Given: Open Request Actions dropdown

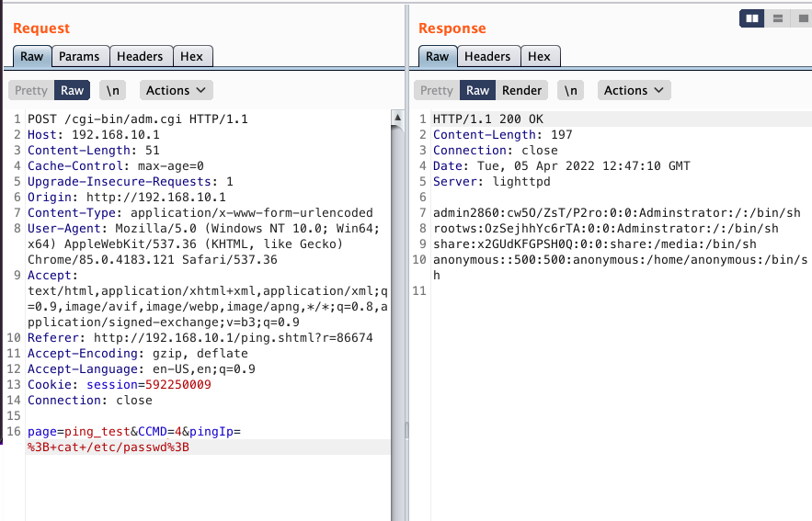Looking at the screenshot, I should [176, 90].
